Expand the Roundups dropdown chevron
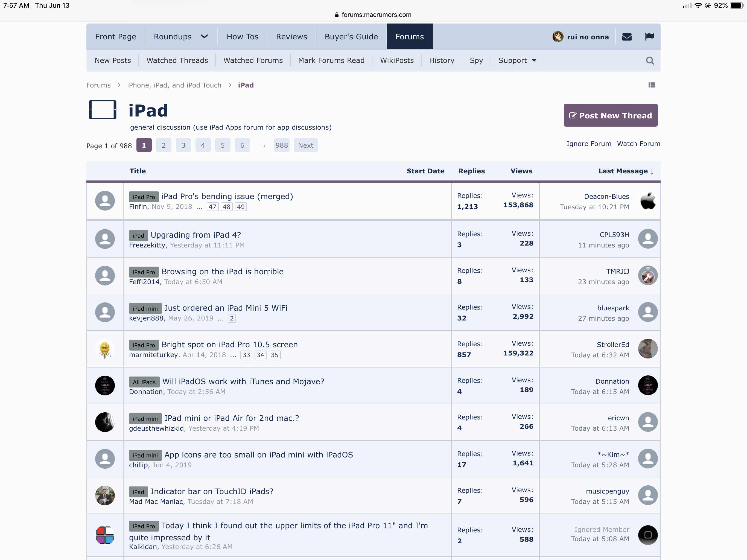 pos(204,36)
